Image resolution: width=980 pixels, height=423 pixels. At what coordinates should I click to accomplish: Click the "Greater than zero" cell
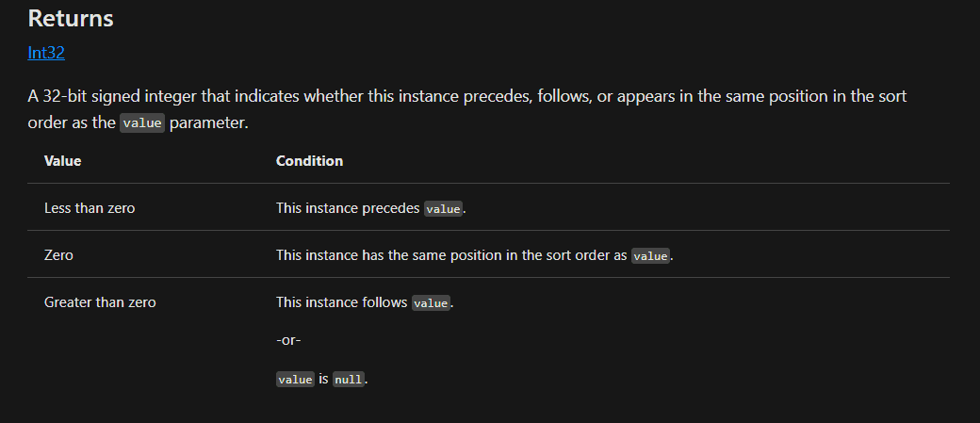point(100,302)
